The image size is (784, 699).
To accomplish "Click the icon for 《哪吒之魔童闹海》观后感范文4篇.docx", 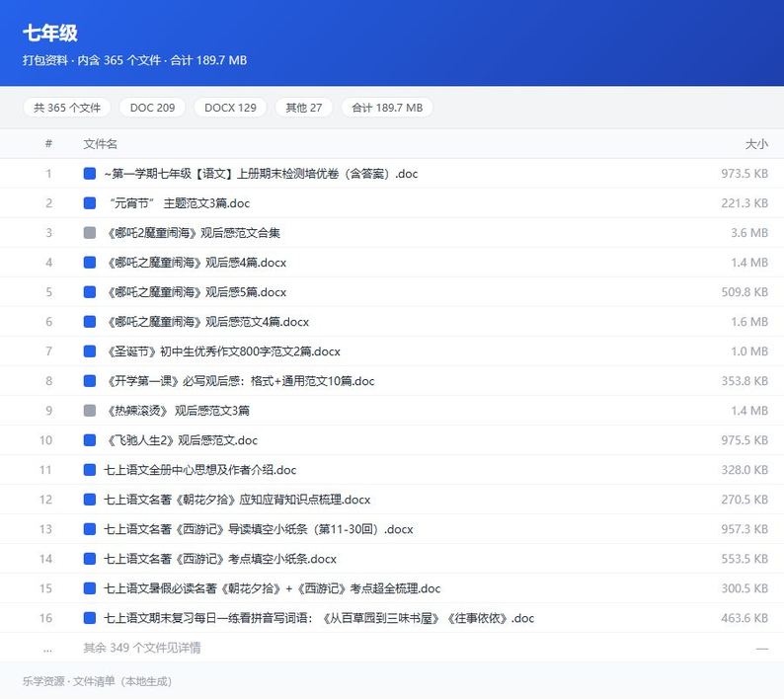I will tap(90, 322).
